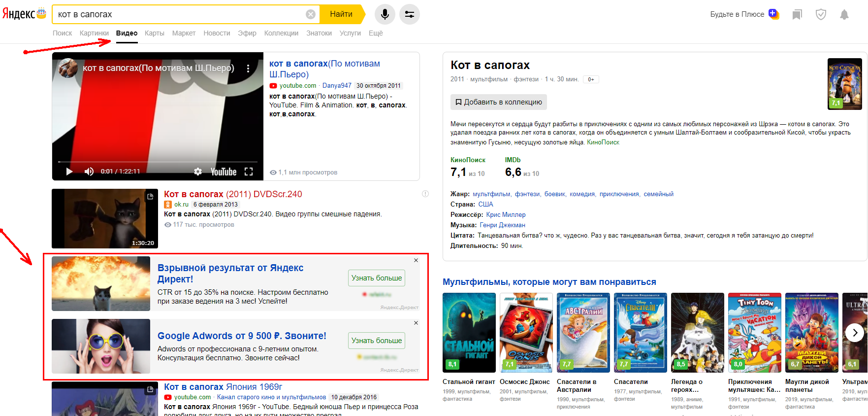
Task: Click the Найти search button
Action: tap(341, 14)
